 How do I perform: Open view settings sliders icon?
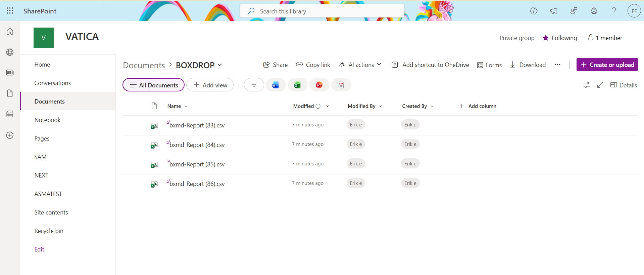(587, 85)
